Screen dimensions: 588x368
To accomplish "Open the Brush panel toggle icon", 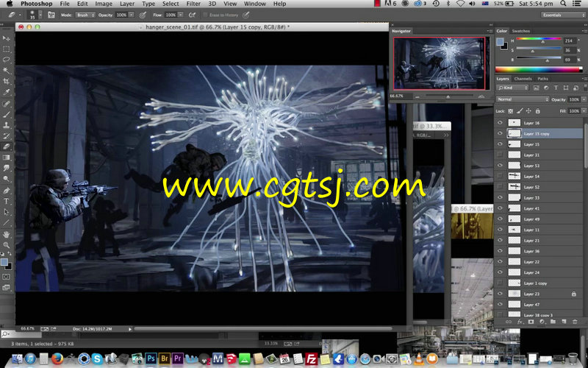I will click(x=51, y=15).
